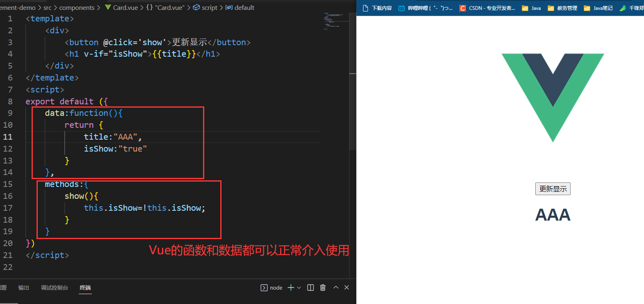This screenshot has width=644, height=304.
Task: Close the terminal panel
Action: point(347,288)
